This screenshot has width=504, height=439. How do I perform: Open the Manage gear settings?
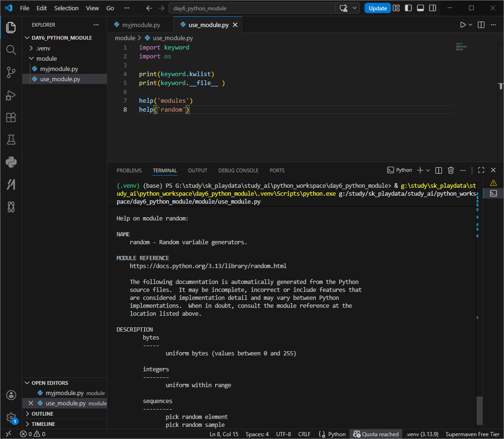[11, 418]
